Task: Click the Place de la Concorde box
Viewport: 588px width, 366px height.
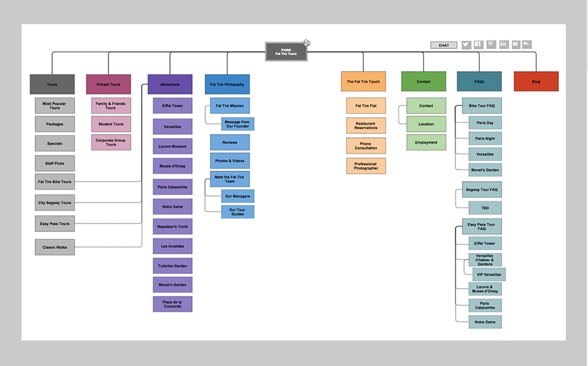Action: coord(172,304)
